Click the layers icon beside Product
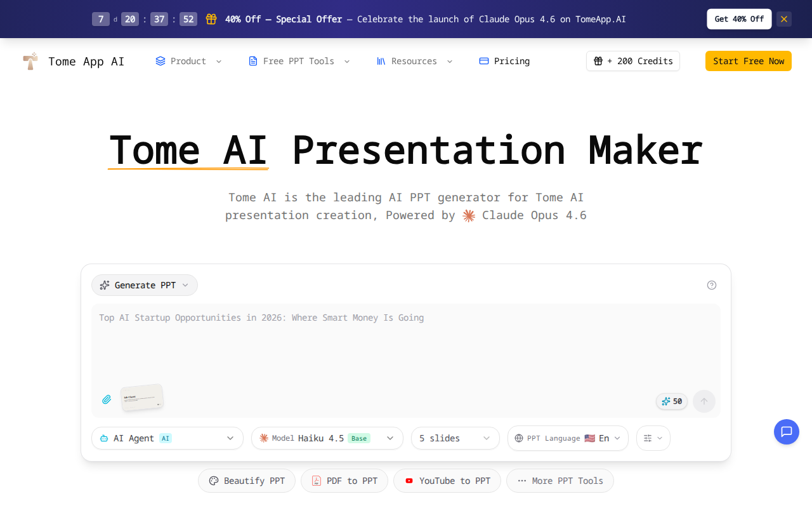The image size is (812, 508). coord(160,61)
